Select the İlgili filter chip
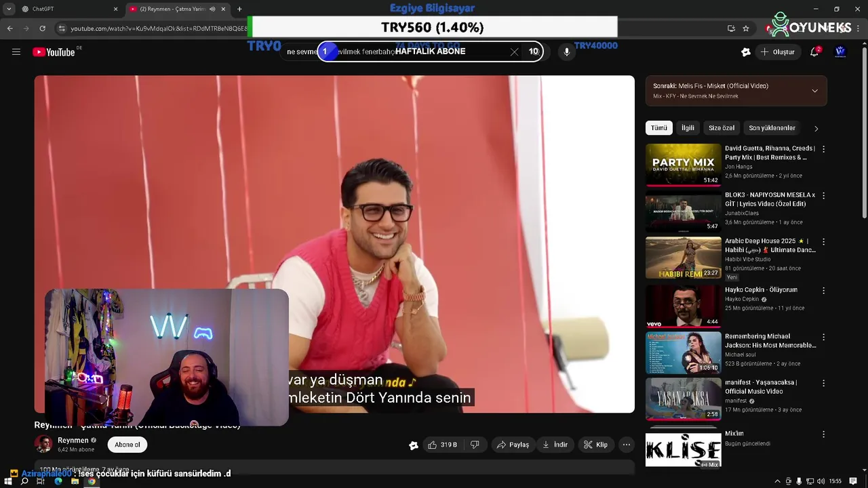Image resolution: width=868 pixels, height=488 pixels. pyautogui.click(x=688, y=127)
